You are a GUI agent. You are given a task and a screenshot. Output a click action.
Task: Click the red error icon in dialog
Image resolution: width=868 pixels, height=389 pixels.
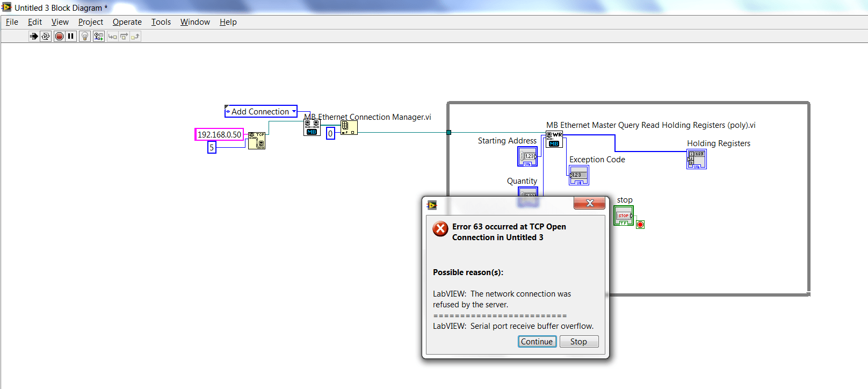click(x=440, y=229)
